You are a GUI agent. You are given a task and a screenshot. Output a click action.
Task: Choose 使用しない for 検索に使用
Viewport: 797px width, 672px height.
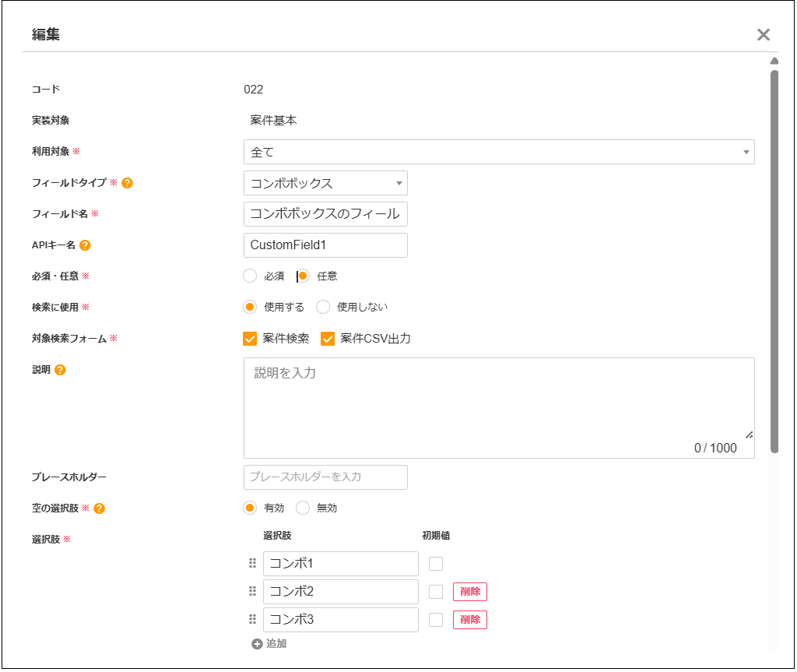323,307
